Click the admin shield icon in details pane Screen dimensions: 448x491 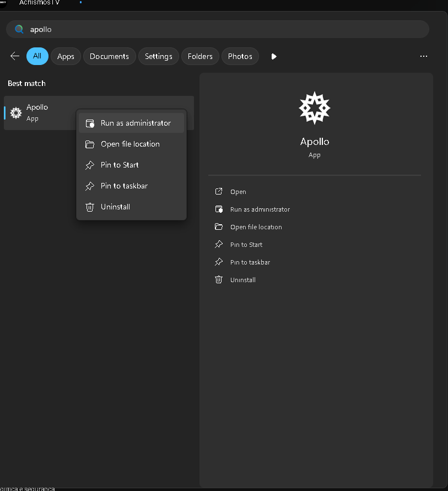219,209
